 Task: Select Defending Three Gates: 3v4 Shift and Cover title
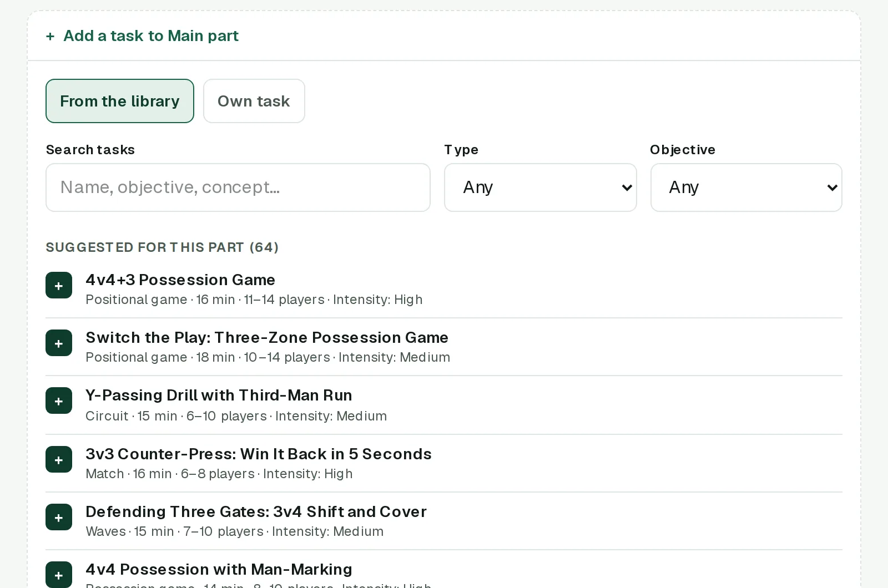pyautogui.click(x=256, y=511)
